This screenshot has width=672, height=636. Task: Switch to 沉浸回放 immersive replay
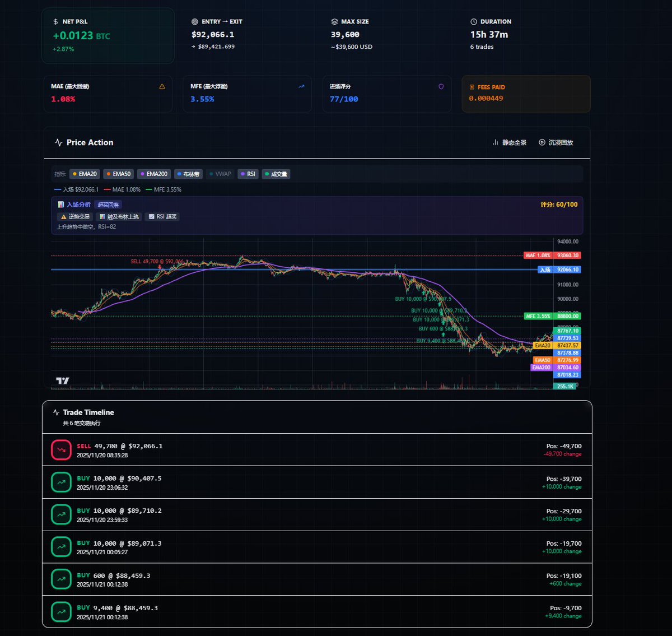[556, 143]
